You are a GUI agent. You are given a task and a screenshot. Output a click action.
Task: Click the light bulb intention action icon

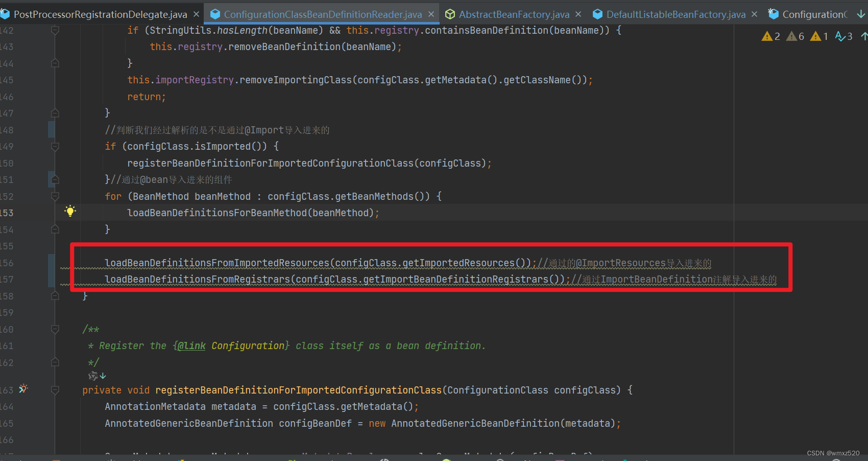tap(70, 211)
